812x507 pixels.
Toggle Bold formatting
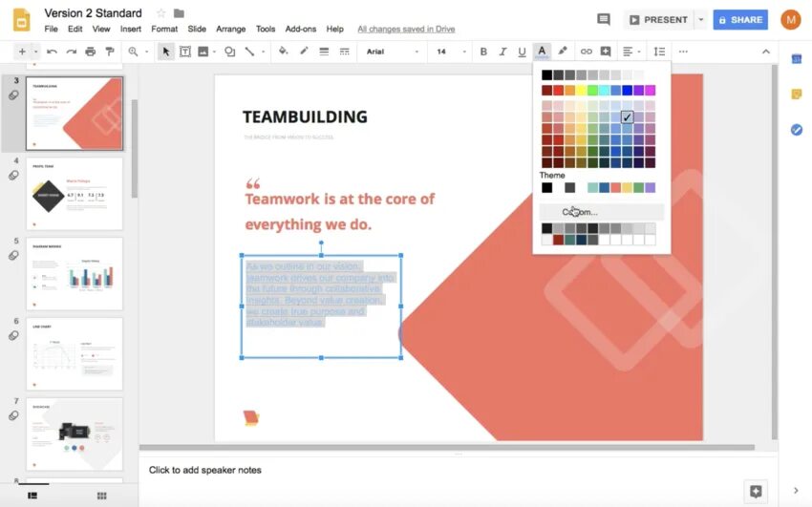click(x=483, y=52)
